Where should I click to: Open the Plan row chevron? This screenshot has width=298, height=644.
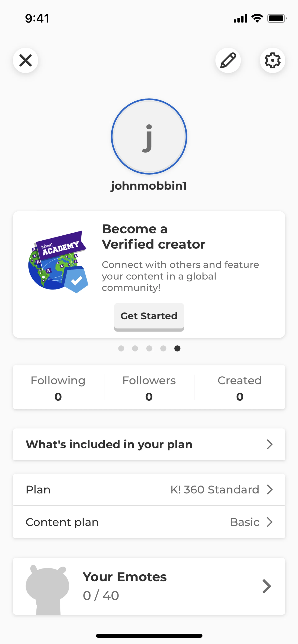point(269,490)
